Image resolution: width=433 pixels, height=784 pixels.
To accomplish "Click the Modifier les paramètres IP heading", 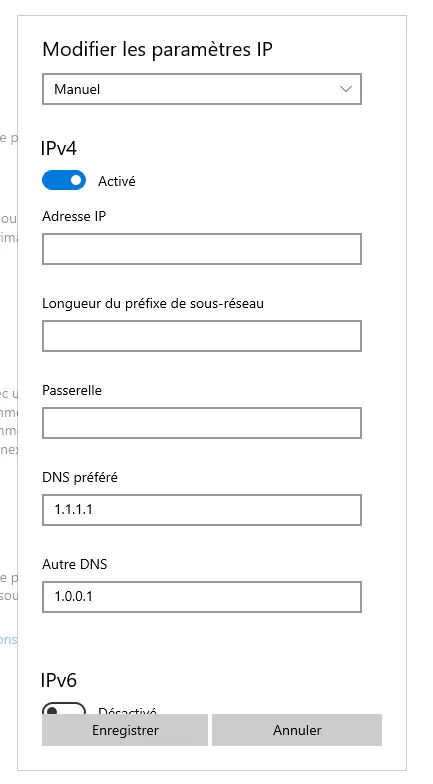I will tap(158, 50).
